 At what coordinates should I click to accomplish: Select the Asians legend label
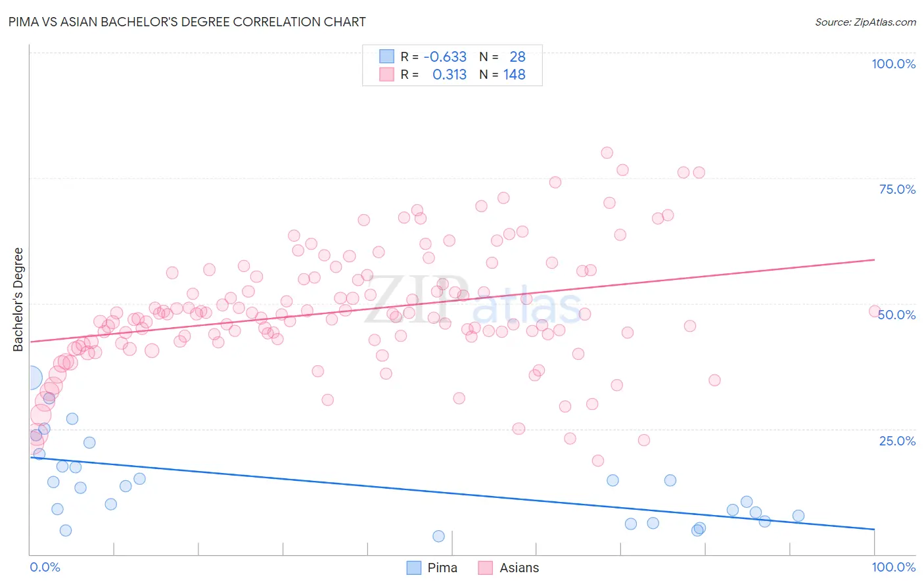click(x=519, y=568)
